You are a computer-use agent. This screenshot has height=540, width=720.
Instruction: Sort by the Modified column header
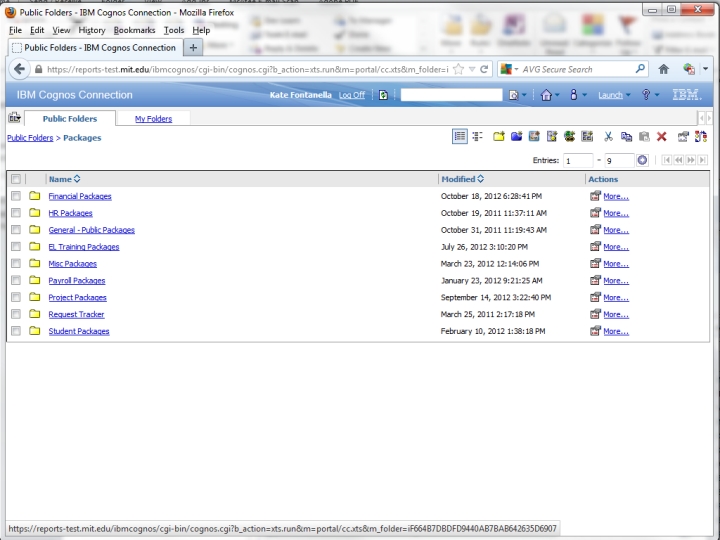coord(459,179)
